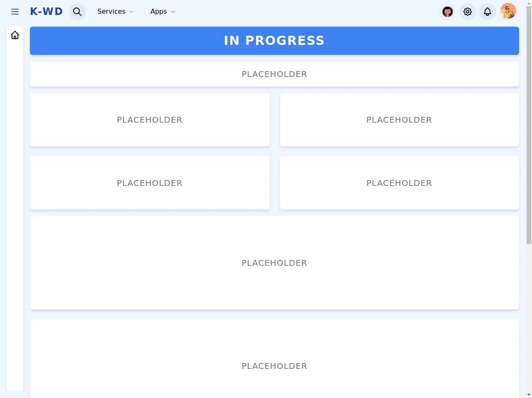This screenshot has height=398, width=532.
Task: Select the bottom-right placeholder in the two-column grid
Action: pos(399,183)
